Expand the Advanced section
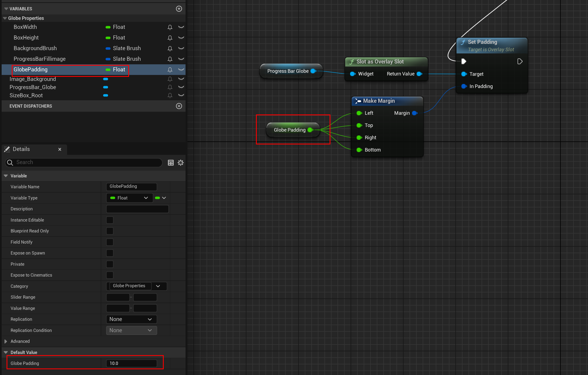The width and height of the screenshot is (588, 375). click(6, 341)
